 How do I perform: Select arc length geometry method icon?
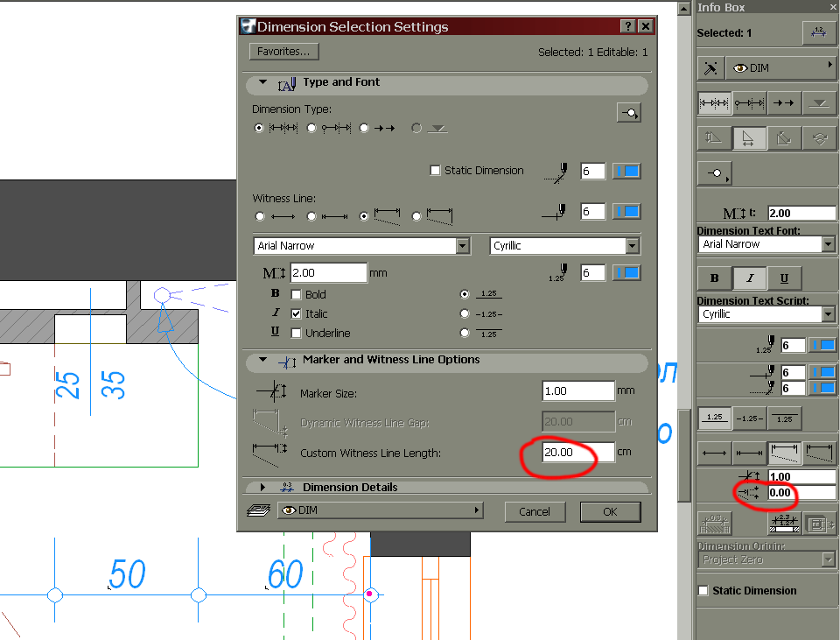[x=819, y=138]
